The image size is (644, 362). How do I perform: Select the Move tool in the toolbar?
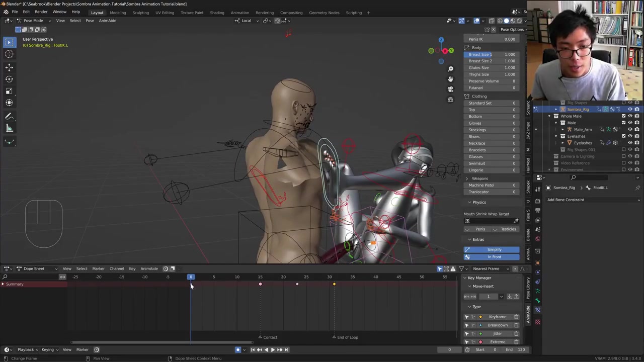[9, 67]
